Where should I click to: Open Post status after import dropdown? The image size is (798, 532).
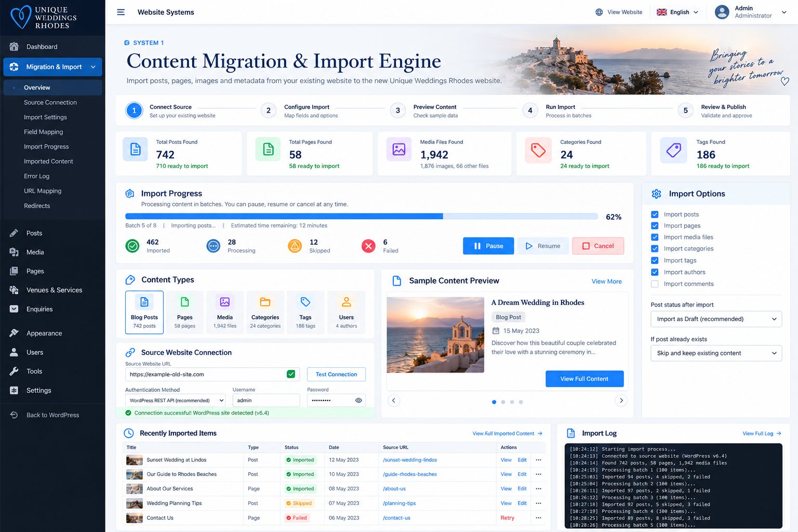click(x=716, y=319)
